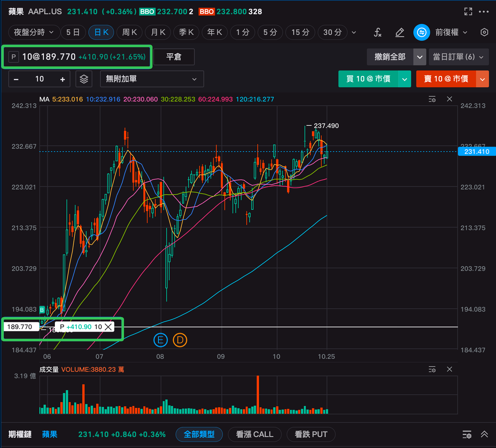Enter fullscreen chart mode
496x448 pixels.
pyautogui.click(x=468, y=12)
